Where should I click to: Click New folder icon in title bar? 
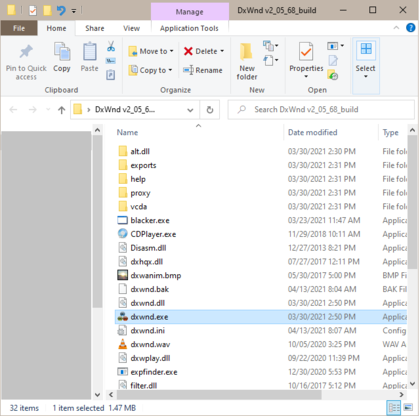click(47, 11)
